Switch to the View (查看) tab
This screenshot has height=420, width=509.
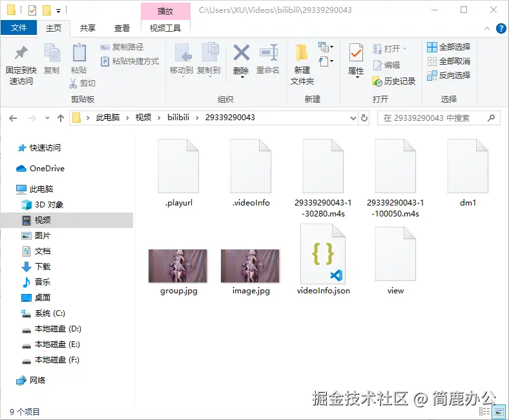click(122, 28)
